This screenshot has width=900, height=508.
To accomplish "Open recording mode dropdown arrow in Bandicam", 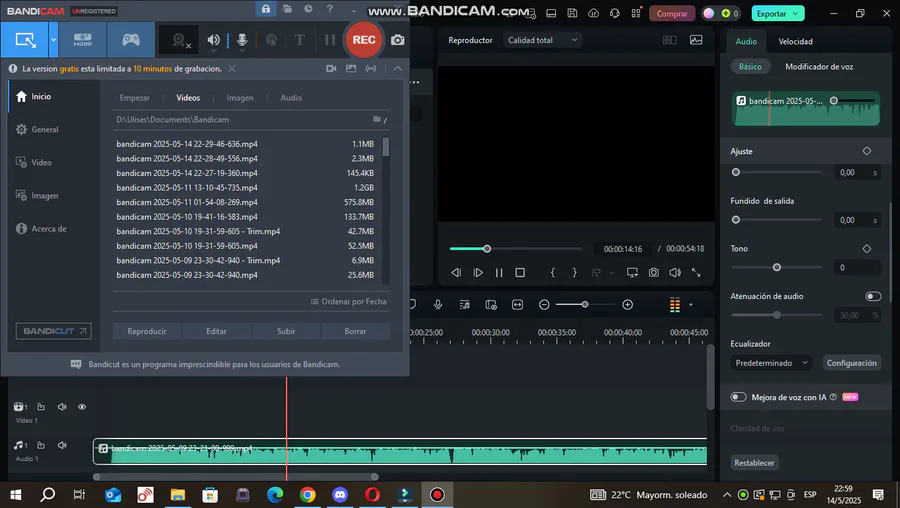I will coord(53,40).
